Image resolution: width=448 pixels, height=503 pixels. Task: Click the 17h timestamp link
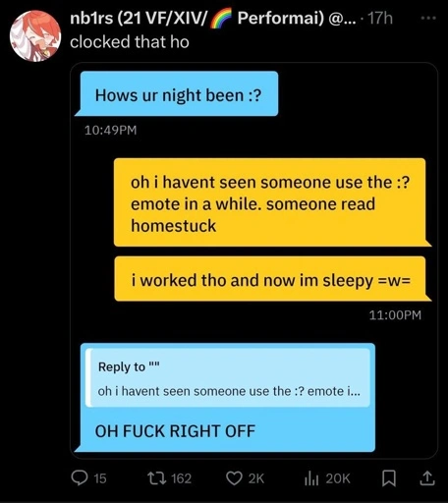(x=380, y=18)
